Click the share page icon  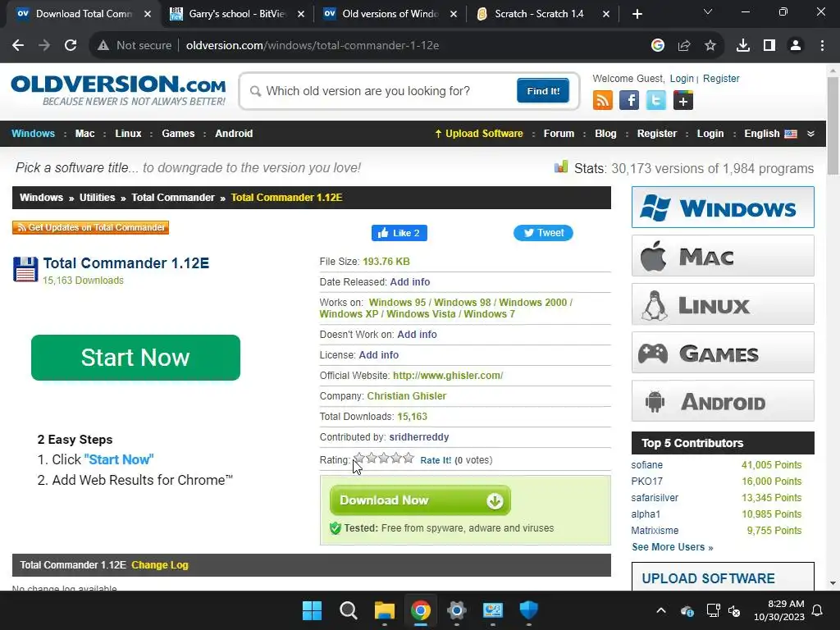pyautogui.click(x=684, y=46)
